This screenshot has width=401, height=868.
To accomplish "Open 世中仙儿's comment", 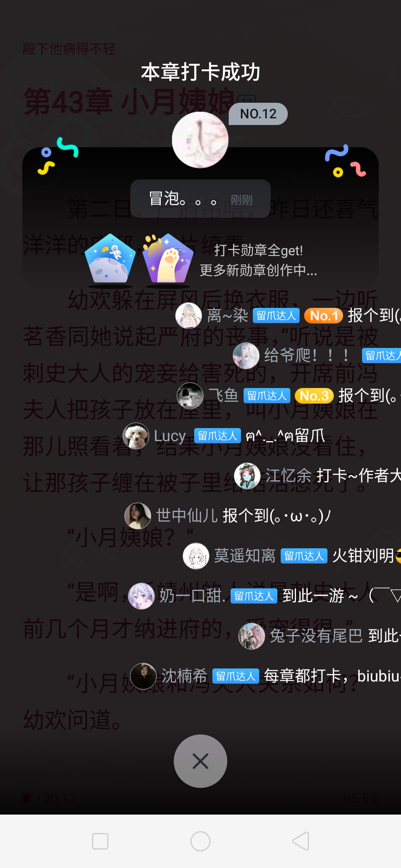I will [228, 516].
